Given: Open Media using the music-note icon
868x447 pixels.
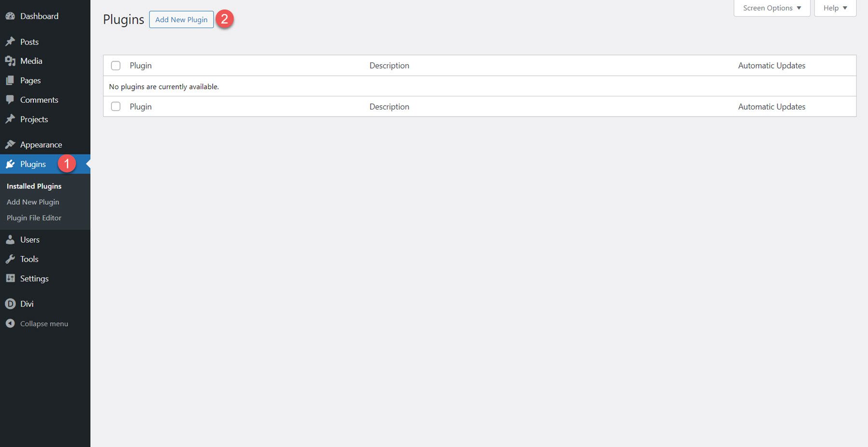Looking at the screenshot, I should pos(10,61).
